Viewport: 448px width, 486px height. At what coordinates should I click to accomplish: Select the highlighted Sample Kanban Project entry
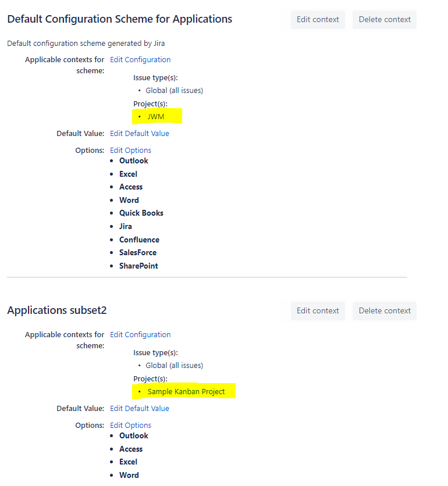pyautogui.click(x=186, y=391)
